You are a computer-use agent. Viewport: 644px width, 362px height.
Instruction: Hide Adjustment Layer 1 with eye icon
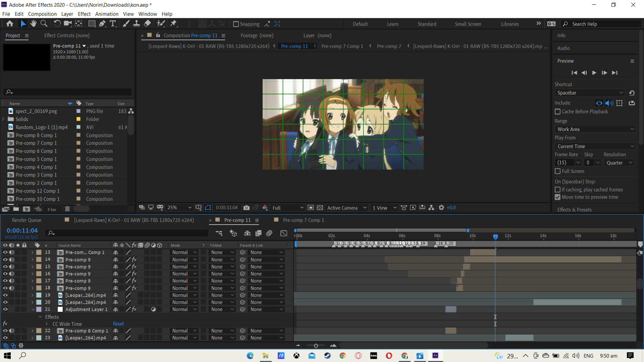click(x=5, y=310)
